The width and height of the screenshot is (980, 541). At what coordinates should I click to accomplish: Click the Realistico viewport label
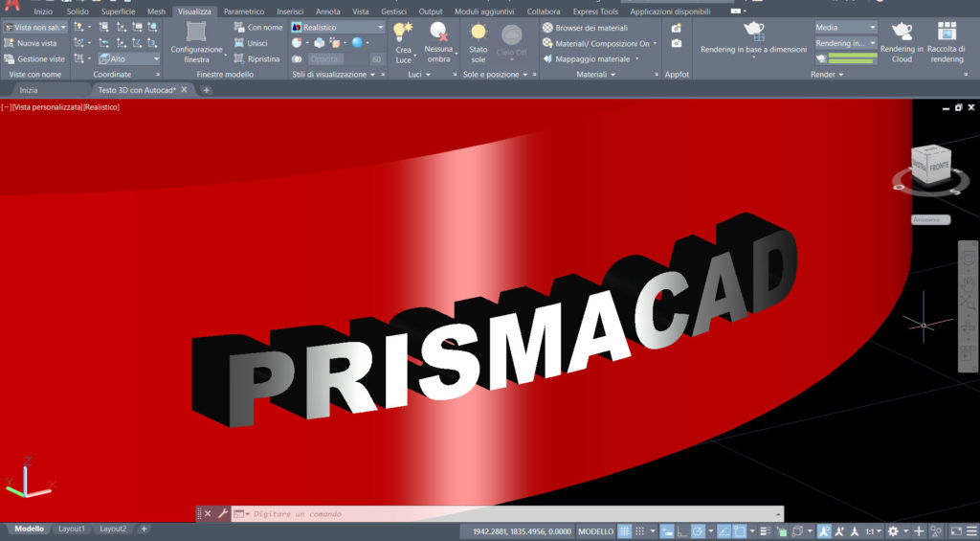point(101,107)
